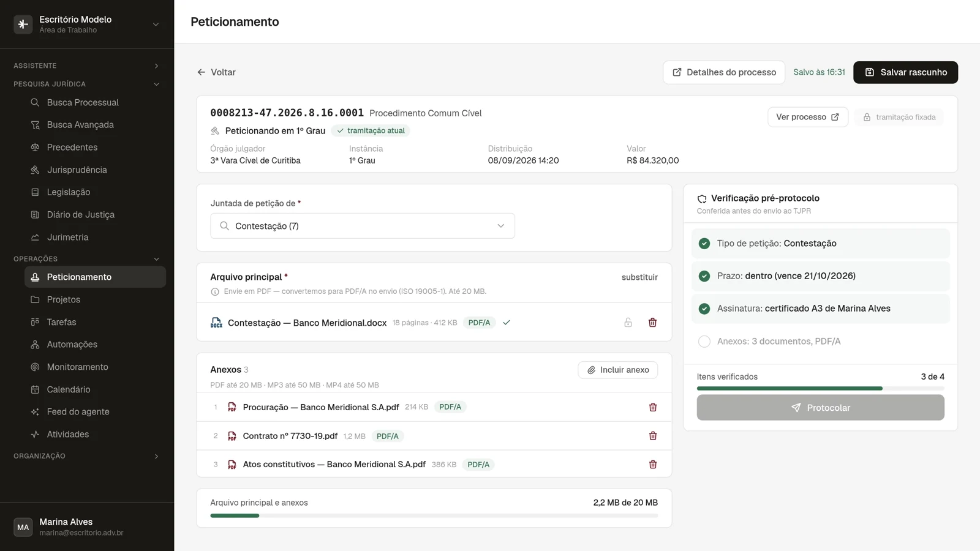The image size is (980, 551).
Task: Open the Escritório Modelo workspace switcher
Action: (x=87, y=24)
